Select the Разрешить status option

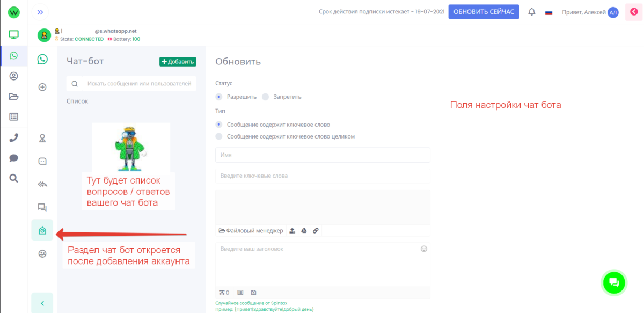[219, 97]
